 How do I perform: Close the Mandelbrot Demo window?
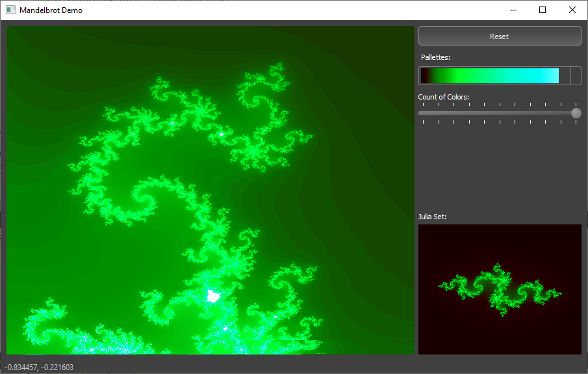pos(572,10)
